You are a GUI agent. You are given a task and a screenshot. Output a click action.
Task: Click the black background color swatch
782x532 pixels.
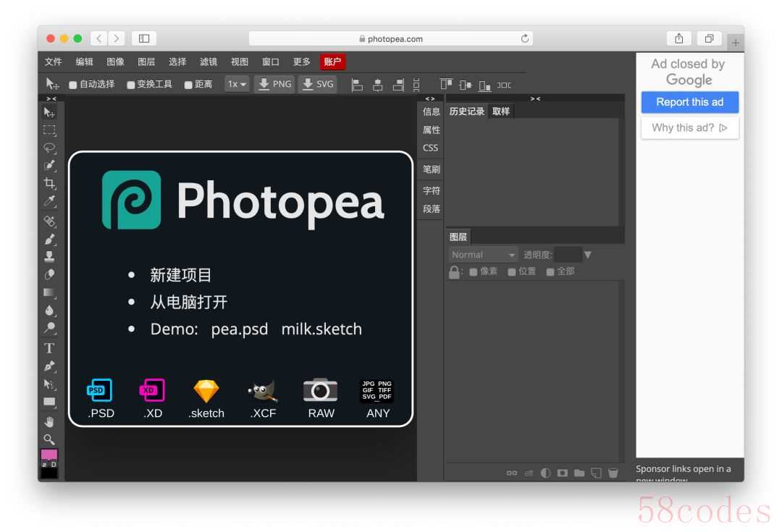49,473
